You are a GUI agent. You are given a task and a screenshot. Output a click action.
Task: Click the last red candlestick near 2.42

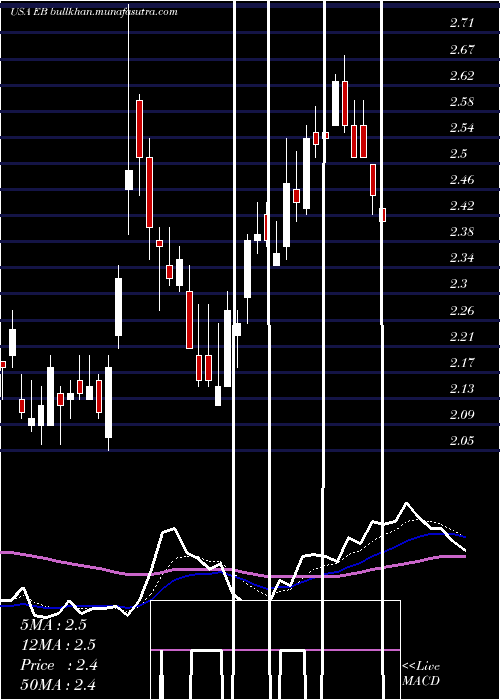click(x=383, y=215)
